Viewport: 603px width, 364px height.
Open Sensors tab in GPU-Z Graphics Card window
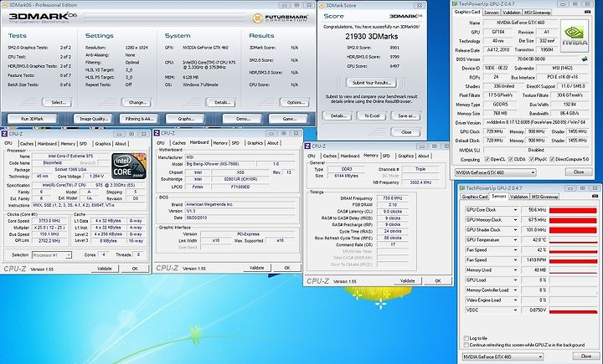[x=492, y=13]
